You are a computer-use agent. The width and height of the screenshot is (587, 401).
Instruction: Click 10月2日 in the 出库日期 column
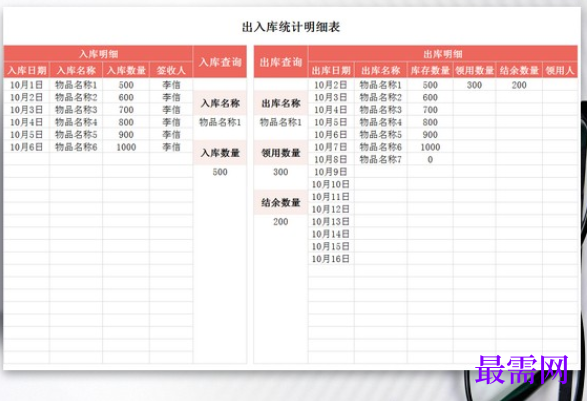(331, 85)
